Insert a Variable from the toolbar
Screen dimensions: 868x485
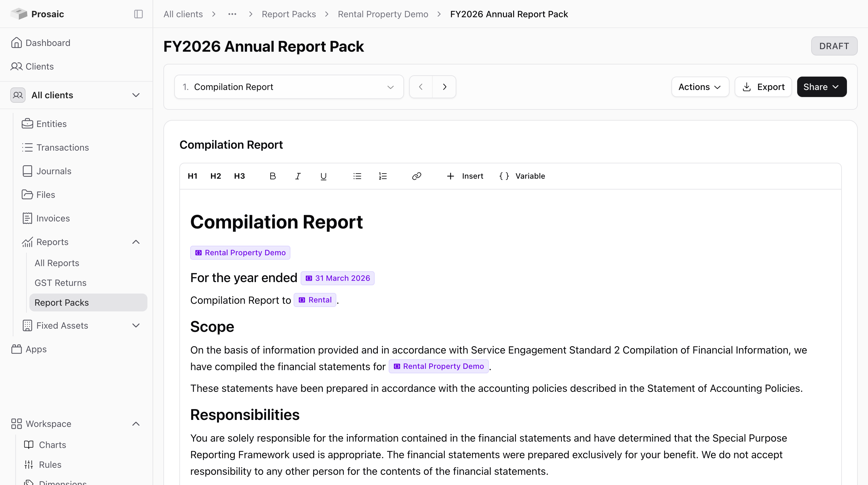tap(522, 176)
